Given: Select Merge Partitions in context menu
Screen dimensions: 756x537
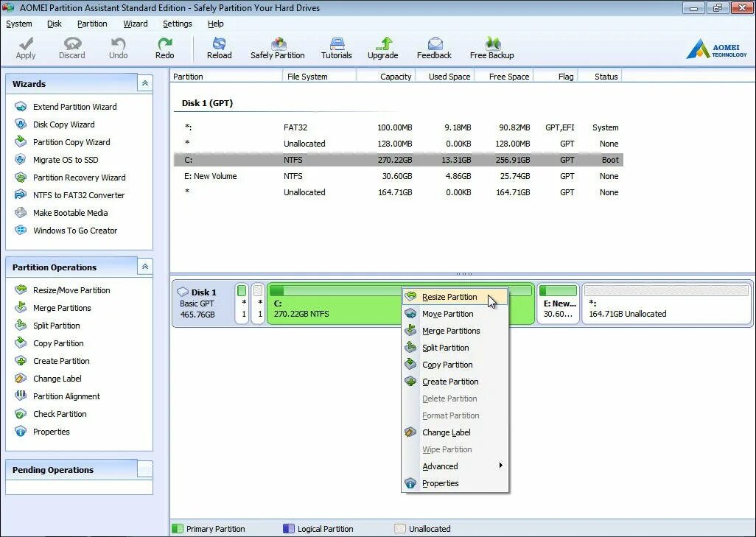Looking at the screenshot, I should pos(455,331).
